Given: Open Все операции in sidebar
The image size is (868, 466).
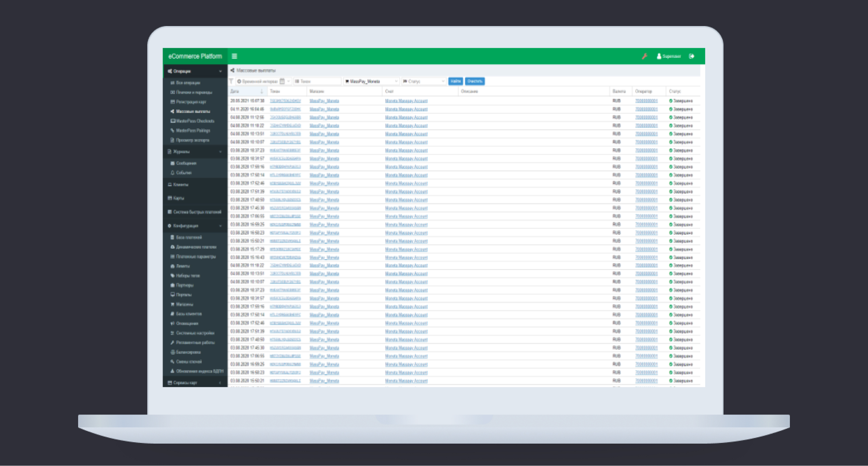Looking at the screenshot, I should point(188,83).
